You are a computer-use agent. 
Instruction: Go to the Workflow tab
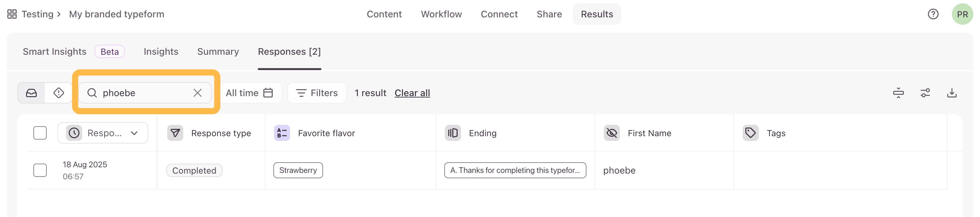(441, 14)
